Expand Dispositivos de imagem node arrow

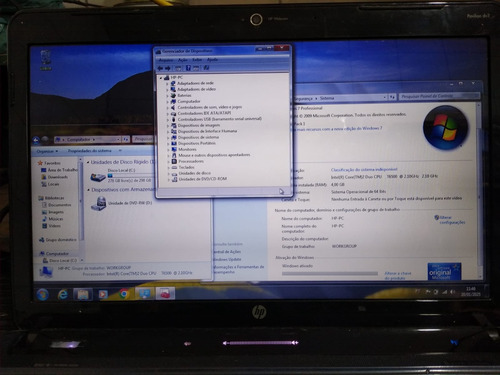(168, 126)
